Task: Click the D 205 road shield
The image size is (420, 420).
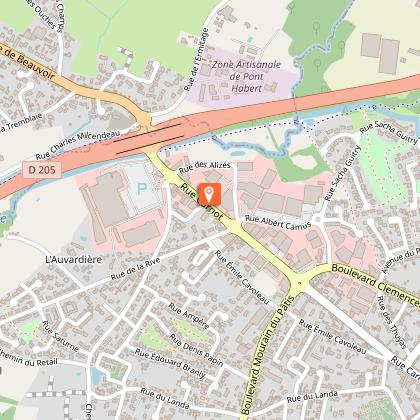Action: point(42,170)
